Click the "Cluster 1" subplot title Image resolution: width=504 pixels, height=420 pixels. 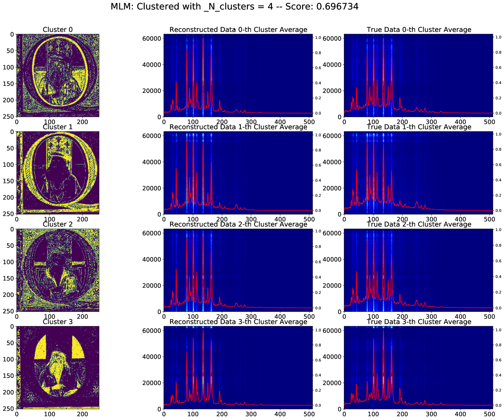[x=58, y=127]
